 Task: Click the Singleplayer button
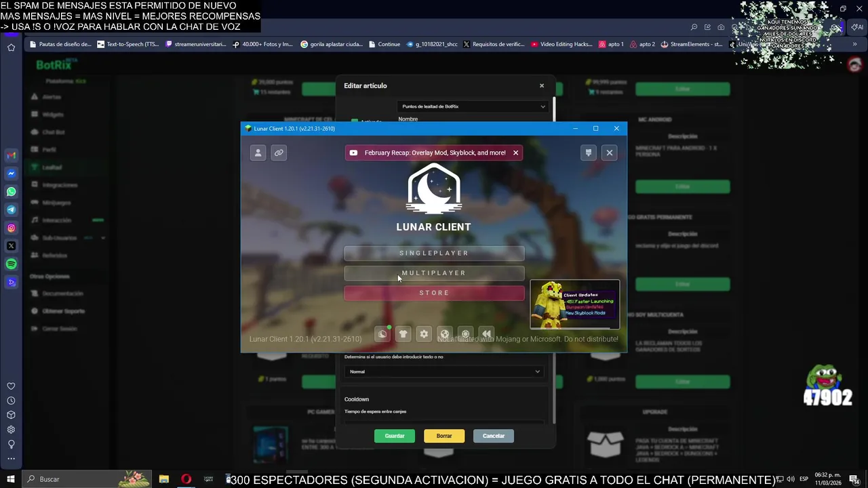pyautogui.click(x=434, y=253)
